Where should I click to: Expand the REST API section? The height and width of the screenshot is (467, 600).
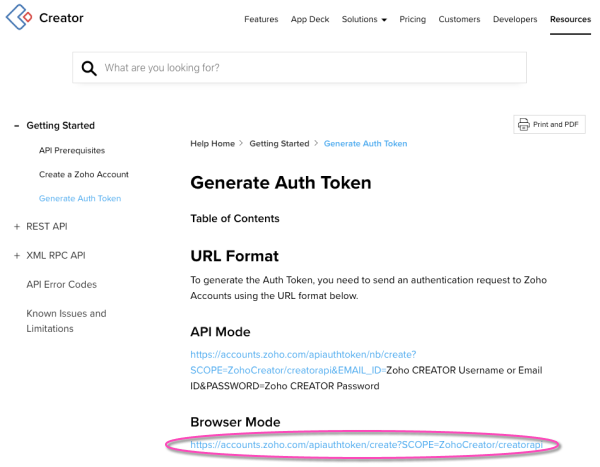(x=16, y=227)
